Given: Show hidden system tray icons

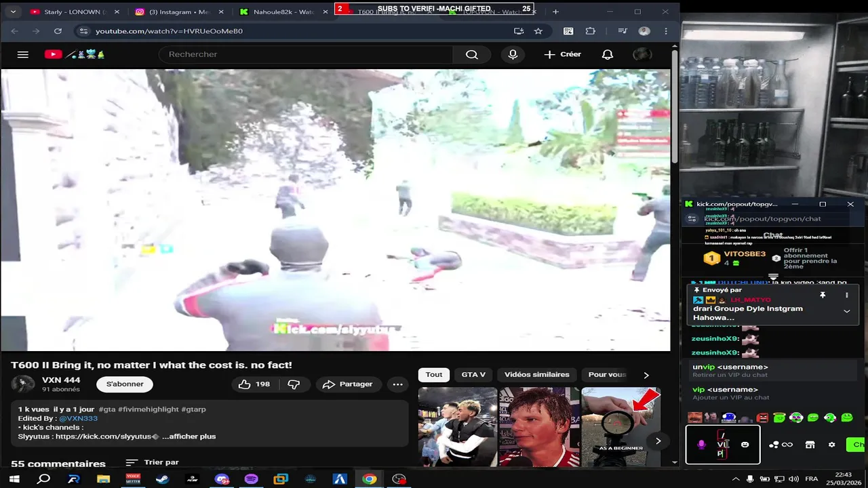Looking at the screenshot, I should [x=736, y=479].
